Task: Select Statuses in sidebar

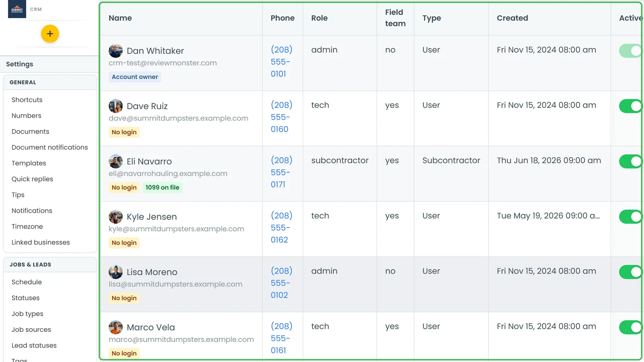Action: [26, 298]
